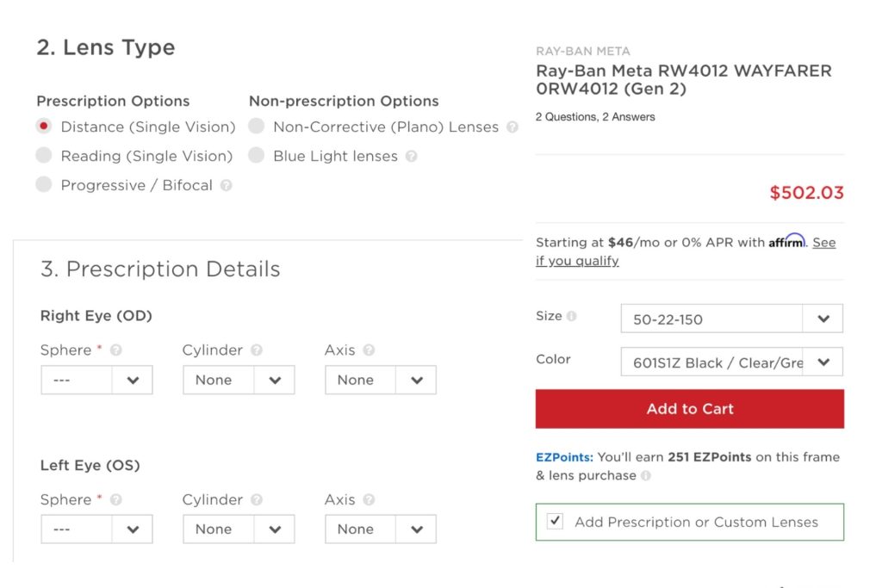Viewport: 882px width, 588px height.
Task: Open Left Eye Axis dropdown
Action: point(380,529)
